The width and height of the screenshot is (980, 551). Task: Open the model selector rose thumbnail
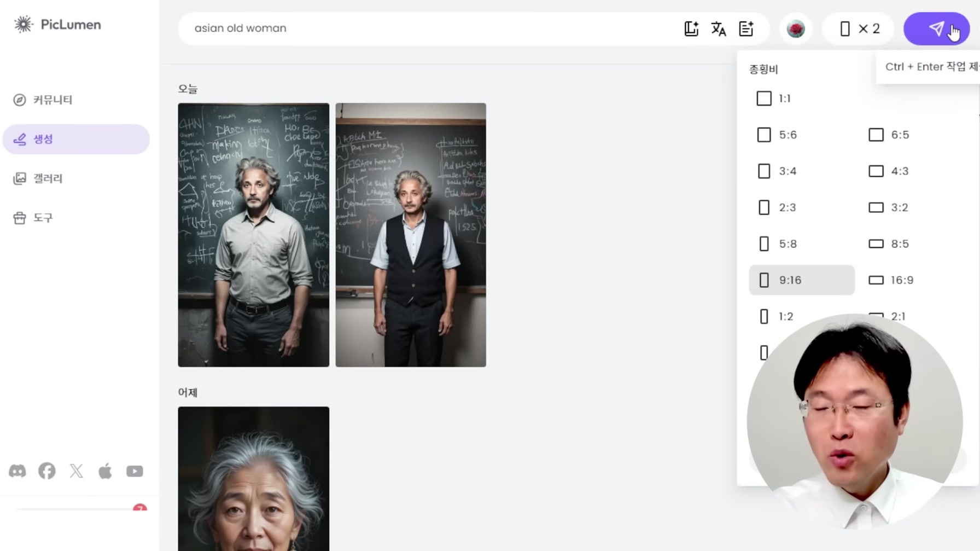coord(796,28)
